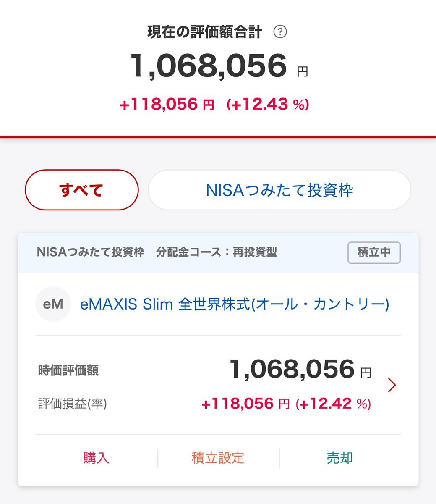Click the fund's +12.42 % gain rate

[334, 404]
